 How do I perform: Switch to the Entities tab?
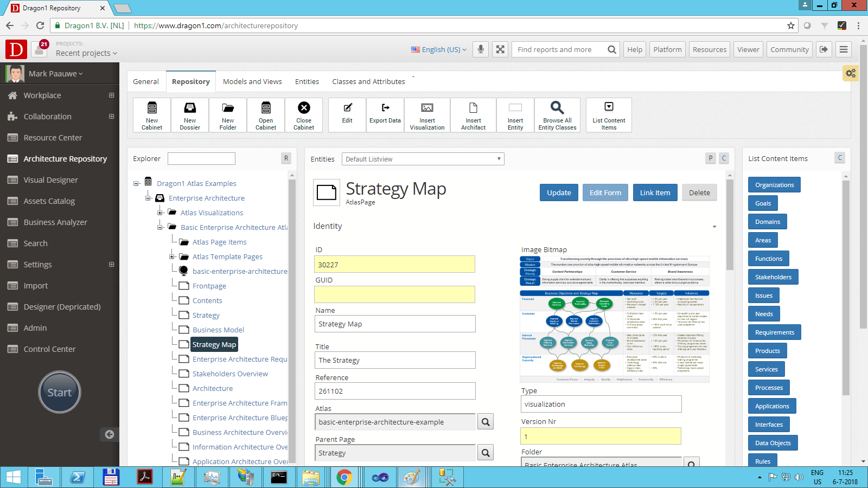(307, 81)
